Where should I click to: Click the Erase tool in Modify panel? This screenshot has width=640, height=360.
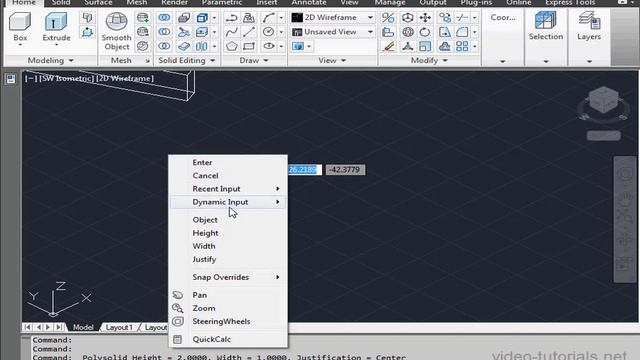pos(388,46)
